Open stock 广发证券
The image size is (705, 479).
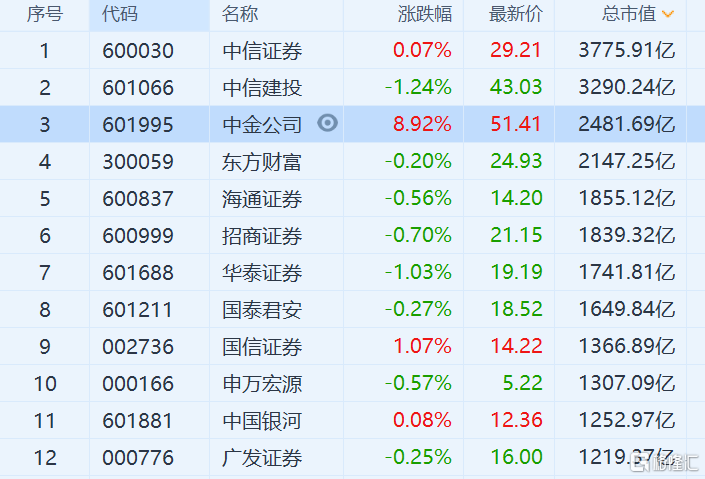[262, 458]
